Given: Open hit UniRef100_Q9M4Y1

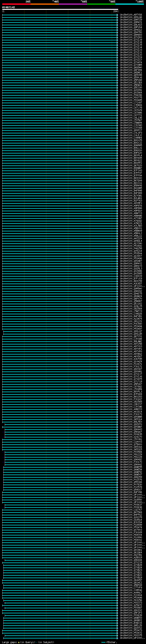Looking at the screenshot, I should [131, 22].
